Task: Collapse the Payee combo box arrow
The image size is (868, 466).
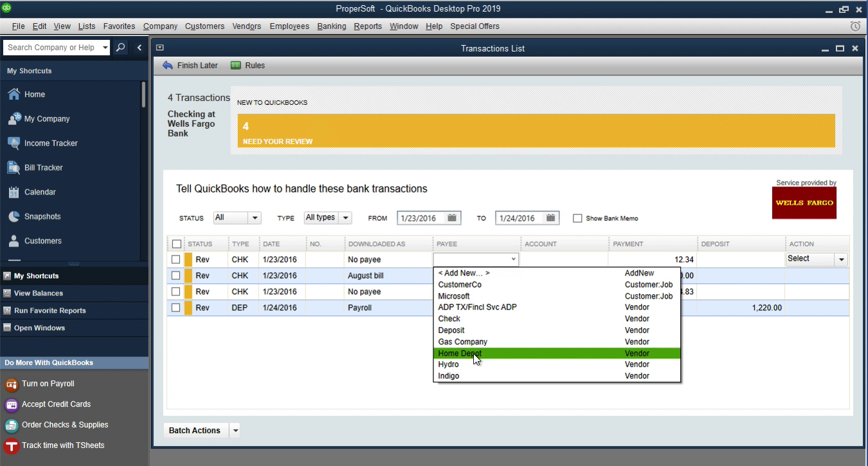Action: point(513,259)
